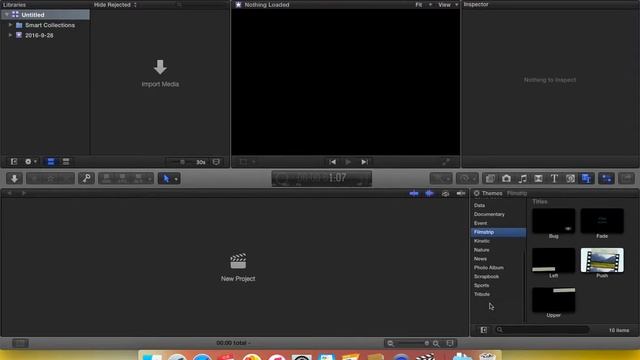The width and height of the screenshot is (640, 360).
Task: Select the Scrapbook theme category
Action: [x=487, y=276]
